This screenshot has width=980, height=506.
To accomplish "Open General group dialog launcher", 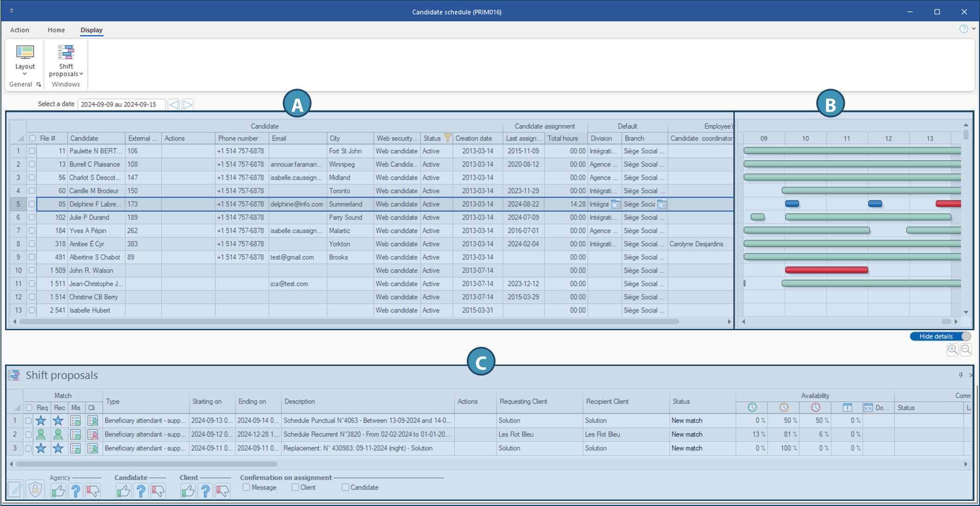I will click(x=39, y=84).
